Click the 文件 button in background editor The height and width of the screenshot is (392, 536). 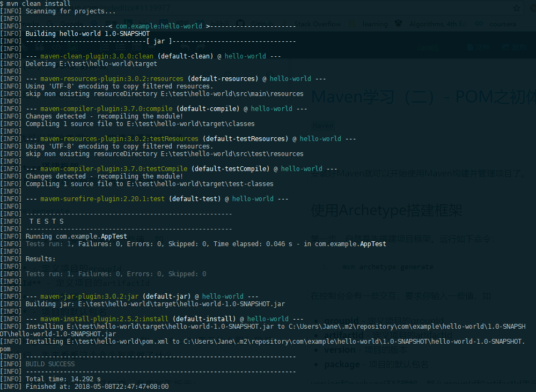[x=478, y=47]
